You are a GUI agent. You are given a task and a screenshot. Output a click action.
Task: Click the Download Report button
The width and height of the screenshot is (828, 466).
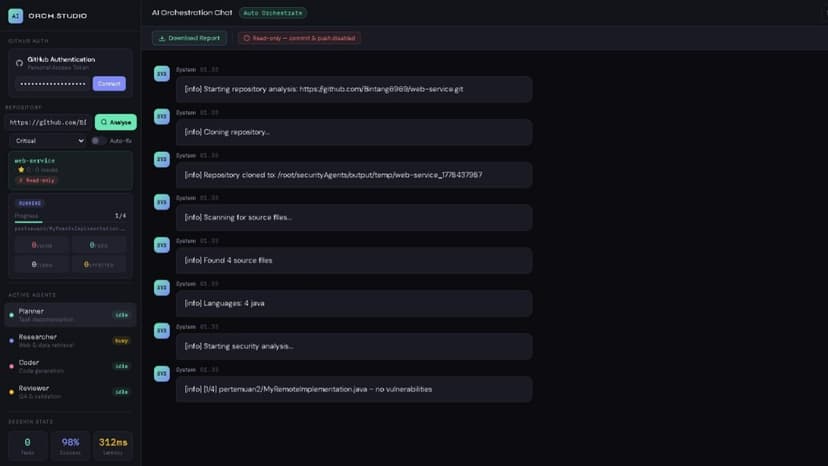(190, 38)
